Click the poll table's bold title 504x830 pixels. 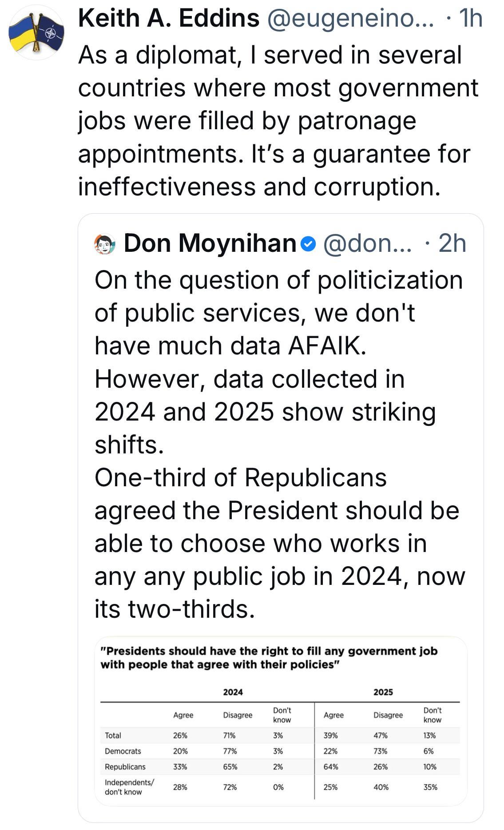(269, 657)
